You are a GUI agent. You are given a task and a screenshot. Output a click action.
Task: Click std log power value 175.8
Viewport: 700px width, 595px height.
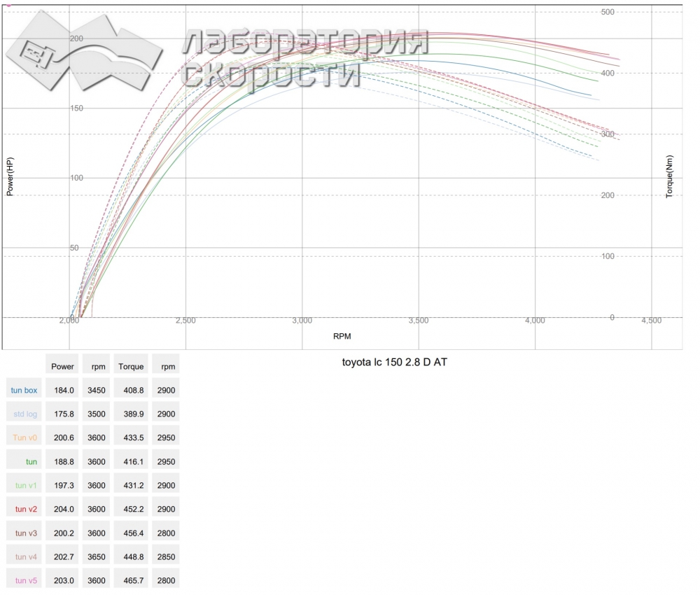coord(64,414)
